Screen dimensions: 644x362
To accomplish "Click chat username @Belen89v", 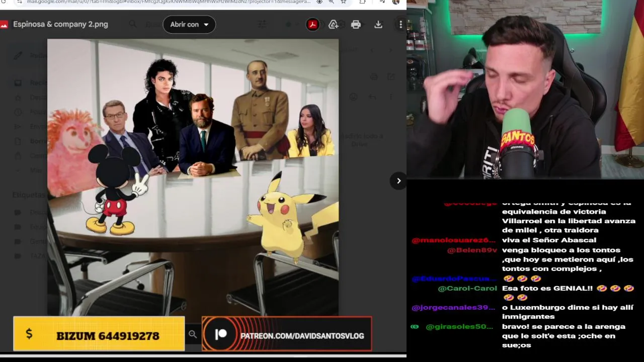I will pos(471,250).
